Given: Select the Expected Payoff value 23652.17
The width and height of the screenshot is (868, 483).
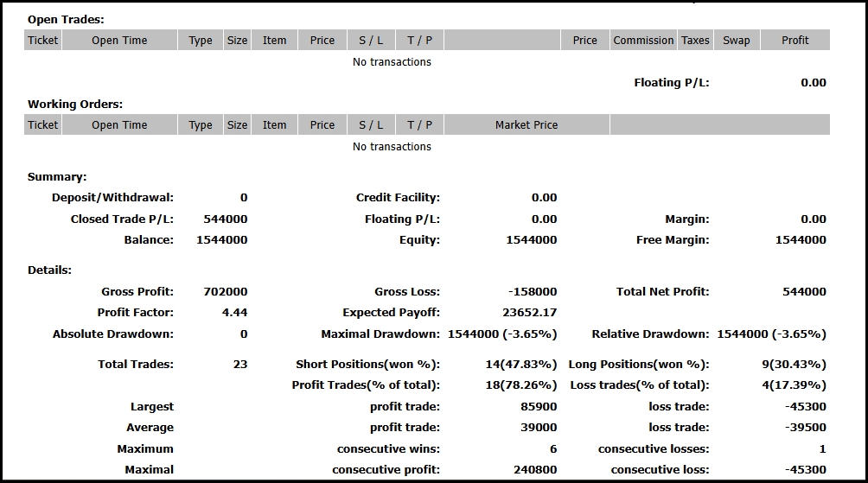Looking at the screenshot, I should [x=529, y=313].
